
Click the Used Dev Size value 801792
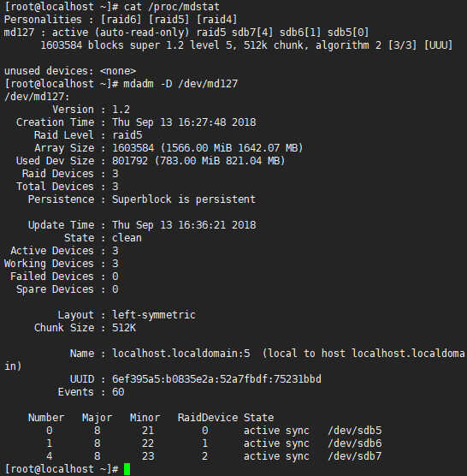(x=130, y=161)
